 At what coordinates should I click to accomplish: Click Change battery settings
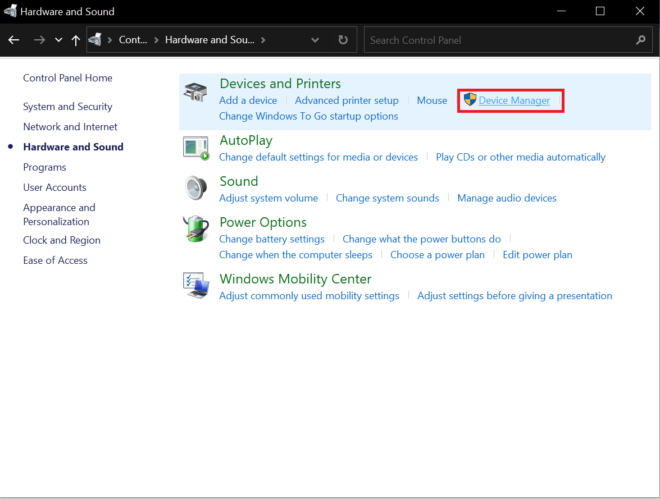(x=272, y=239)
